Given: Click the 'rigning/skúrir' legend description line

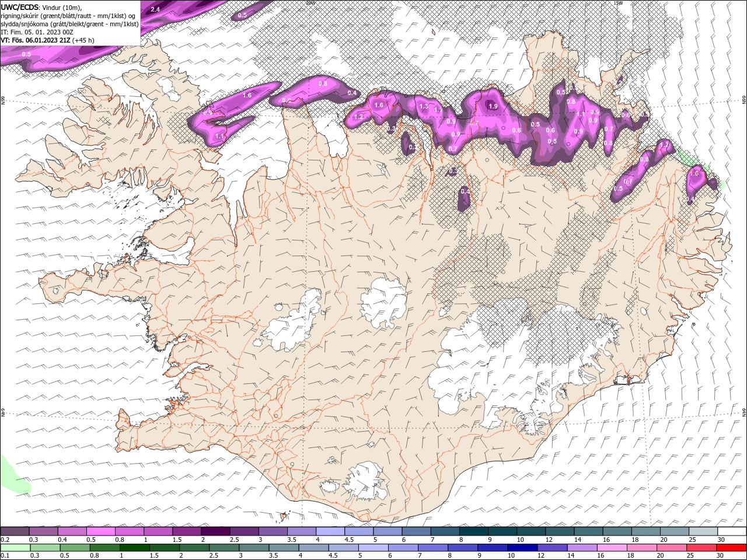Looking at the screenshot, I should click(x=69, y=15).
